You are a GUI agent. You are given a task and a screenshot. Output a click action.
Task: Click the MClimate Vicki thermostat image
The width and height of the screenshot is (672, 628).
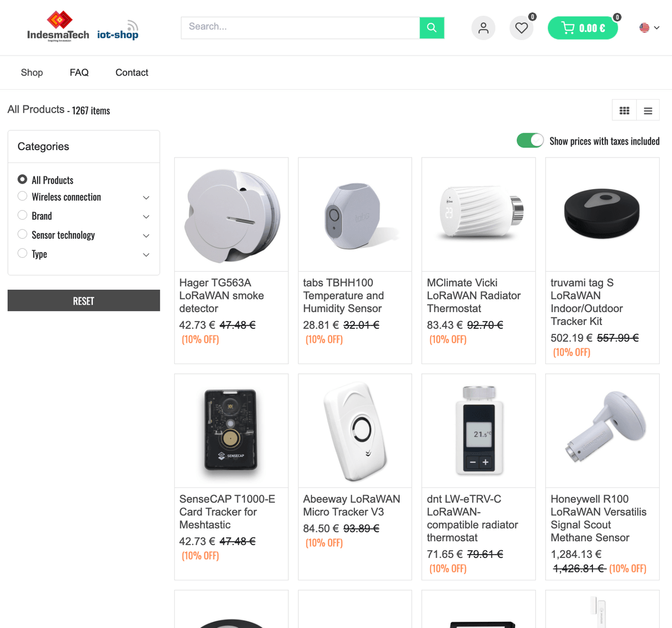(478, 214)
